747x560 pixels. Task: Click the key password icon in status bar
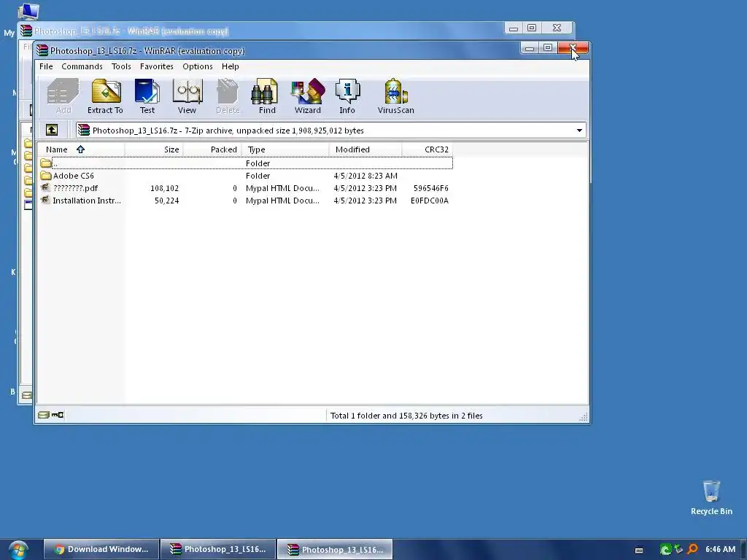click(58, 415)
